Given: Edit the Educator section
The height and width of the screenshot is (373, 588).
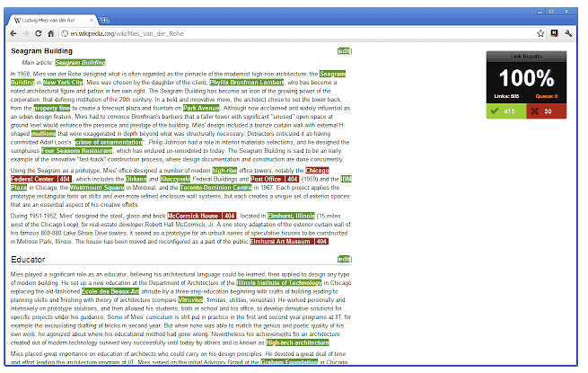Looking at the screenshot, I should pyautogui.click(x=344, y=259).
